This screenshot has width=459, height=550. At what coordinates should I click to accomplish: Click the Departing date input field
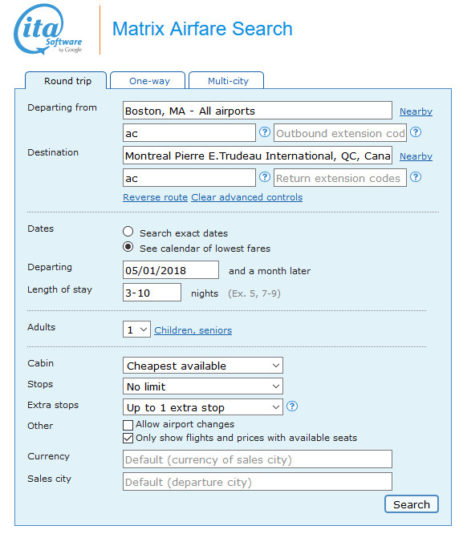pos(171,270)
